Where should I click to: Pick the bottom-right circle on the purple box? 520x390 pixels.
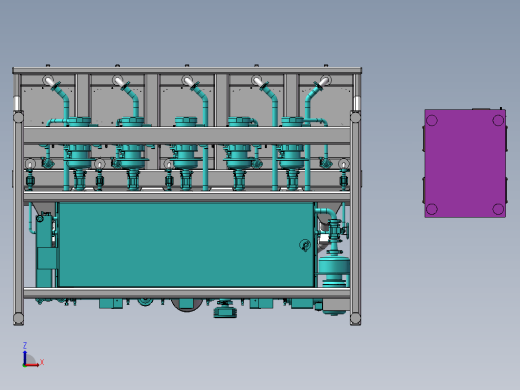pos(498,209)
